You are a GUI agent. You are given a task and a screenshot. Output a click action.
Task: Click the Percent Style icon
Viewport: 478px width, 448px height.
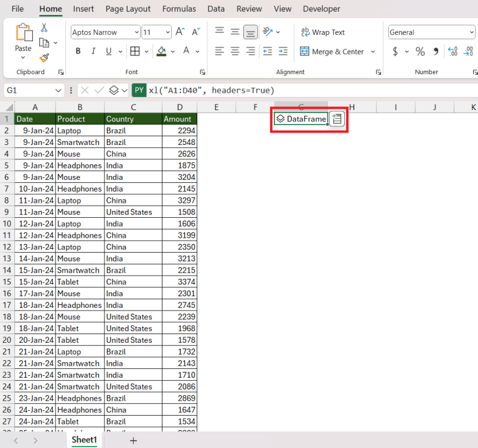tap(420, 52)
